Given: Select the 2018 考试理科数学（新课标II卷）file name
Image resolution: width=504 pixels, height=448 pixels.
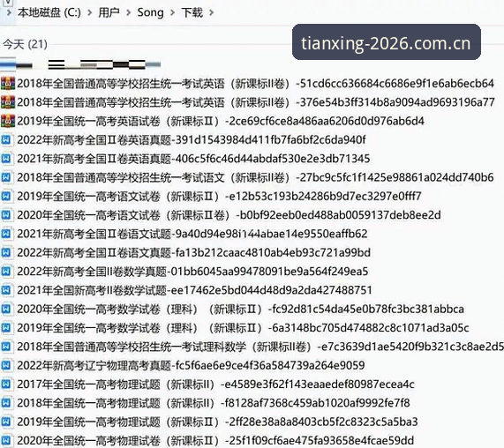Looking at the screenshot, I should (x=260, y=347).
